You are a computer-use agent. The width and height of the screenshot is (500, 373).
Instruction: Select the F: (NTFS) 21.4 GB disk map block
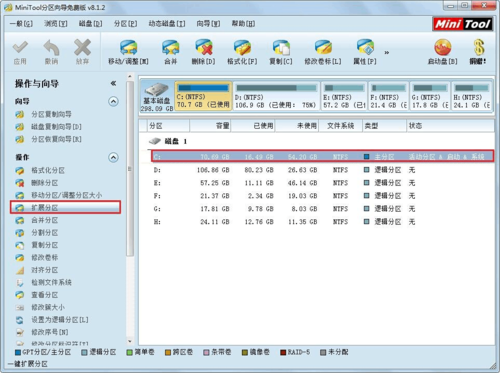tap(388, 96)
